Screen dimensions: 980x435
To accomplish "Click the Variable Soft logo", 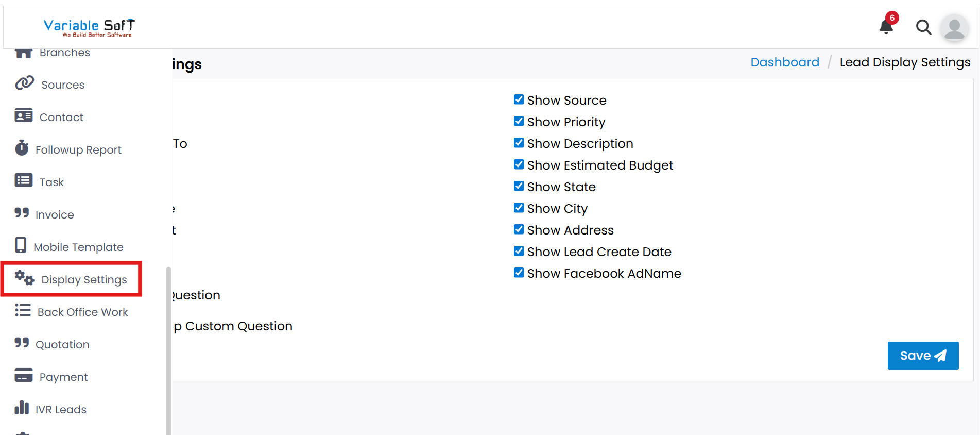I will (x=89, y=27).
